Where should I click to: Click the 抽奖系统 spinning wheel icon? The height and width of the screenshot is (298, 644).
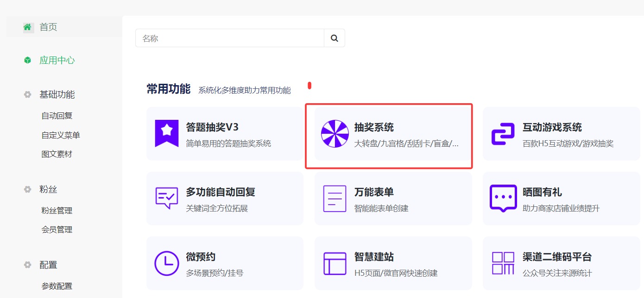pos(335,134)
